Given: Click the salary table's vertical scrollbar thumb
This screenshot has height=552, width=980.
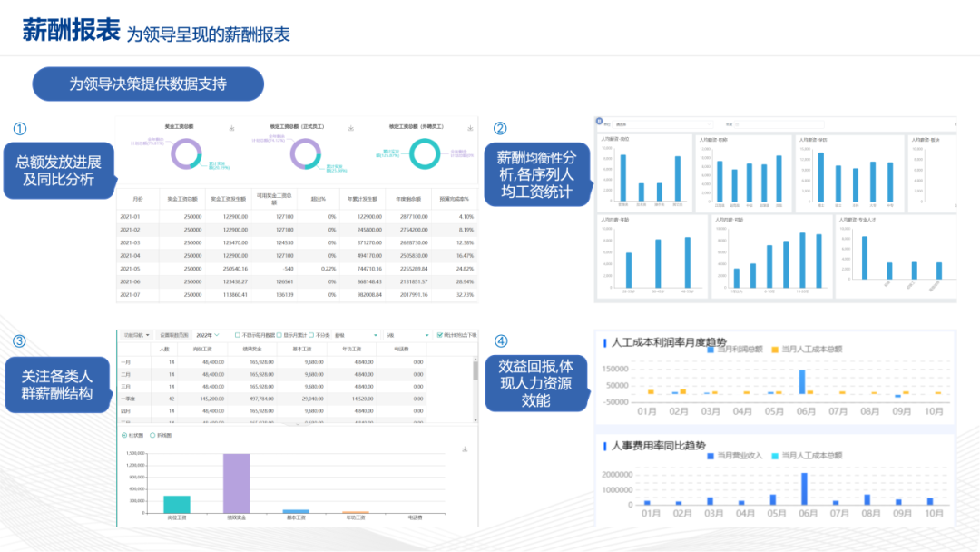Looking at the screenshot, I should (x=475, y=370).
